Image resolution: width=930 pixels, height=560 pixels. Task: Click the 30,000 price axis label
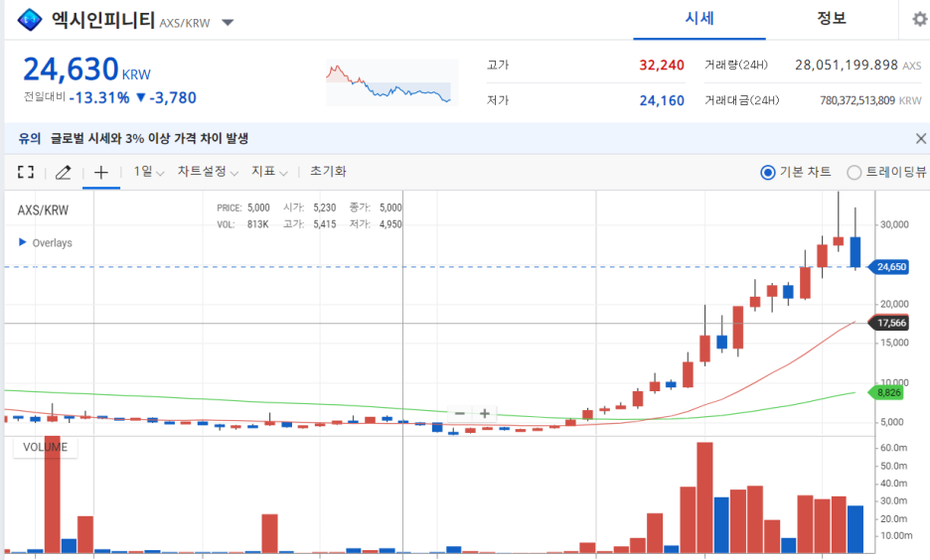coord(894,224)
